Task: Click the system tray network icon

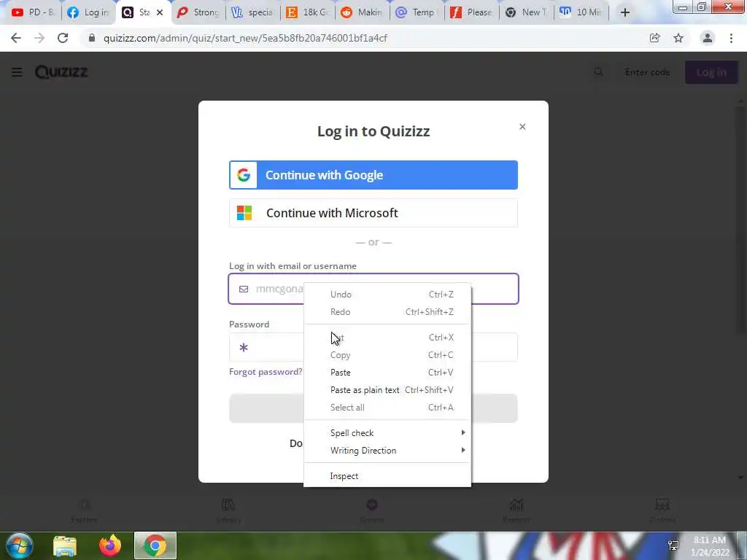Action: 673,545
